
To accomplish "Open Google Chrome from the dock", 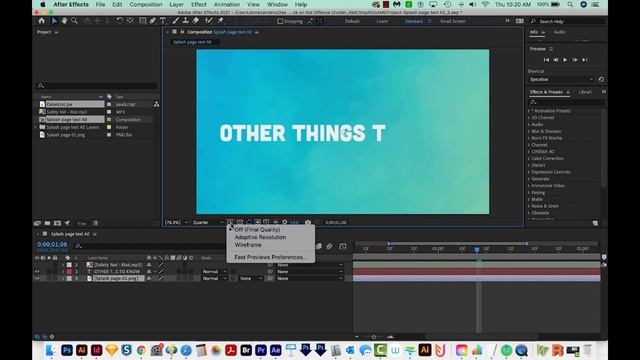I will tap(141, 350).
